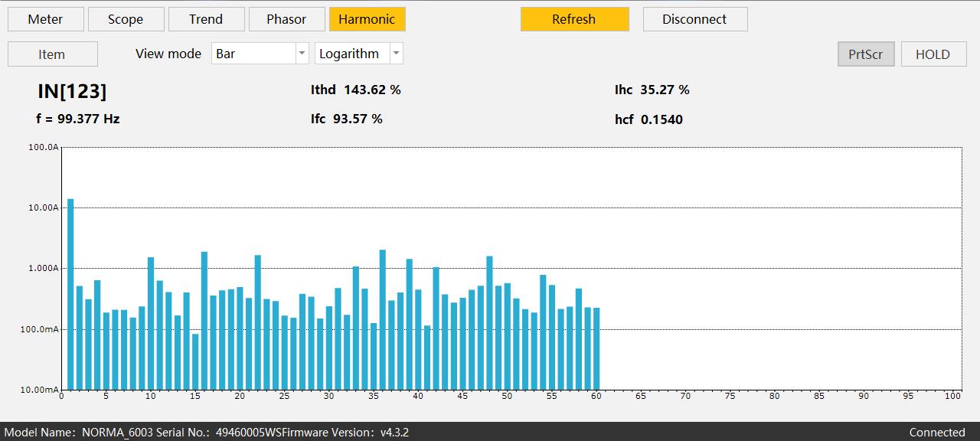This screenshot has height=441, width=980.
Task: Click the IN[123] channel label
Action: 72,91
